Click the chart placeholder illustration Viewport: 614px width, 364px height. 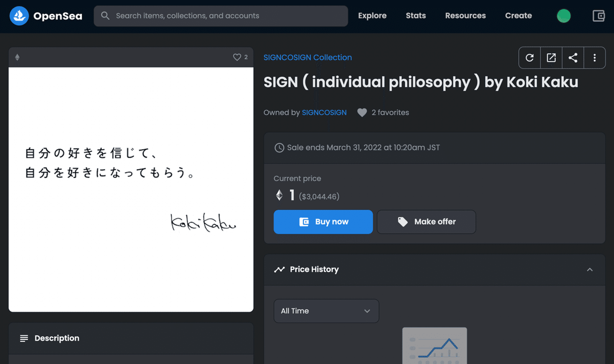pos(434,346)
